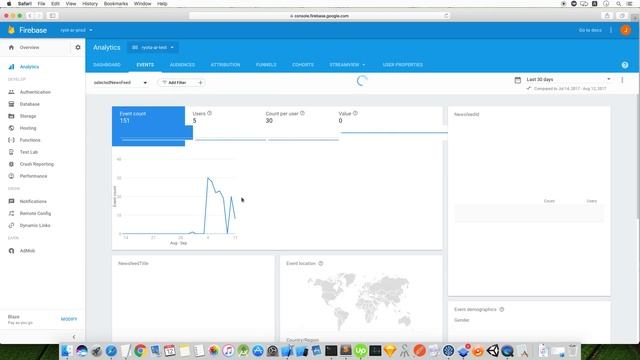Switch to the Dashboard tab
Image resolution: width=640 pixels, height=360 pixels.
[107, 65]
